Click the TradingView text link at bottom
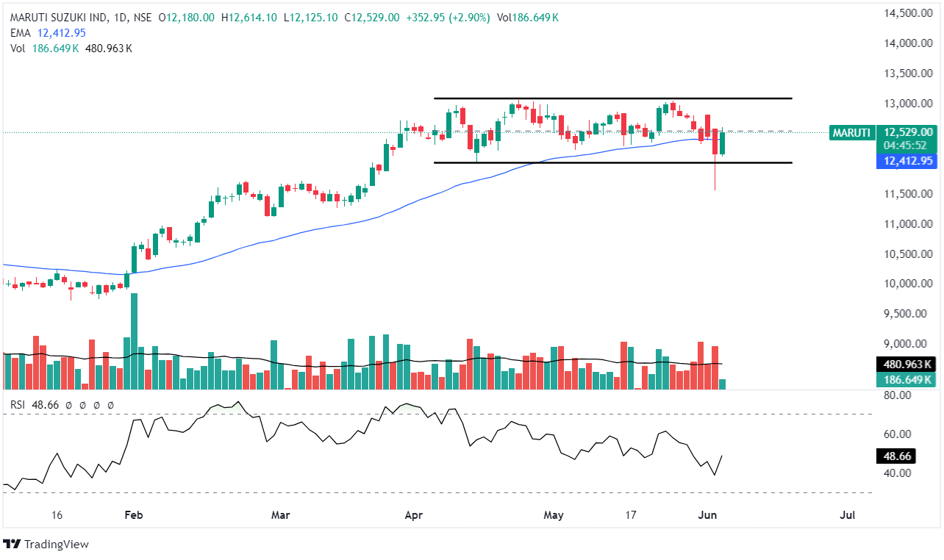The height and width of the screenshot is (560, 944). pos(56,544)
